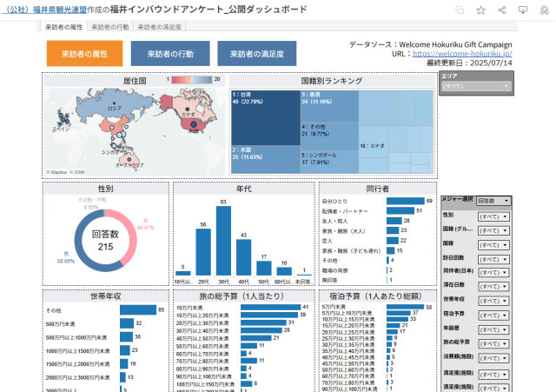This screenshot has width=556, height=392.
Task: Open the エリア filter dropdown
Action: pos(476,87)
